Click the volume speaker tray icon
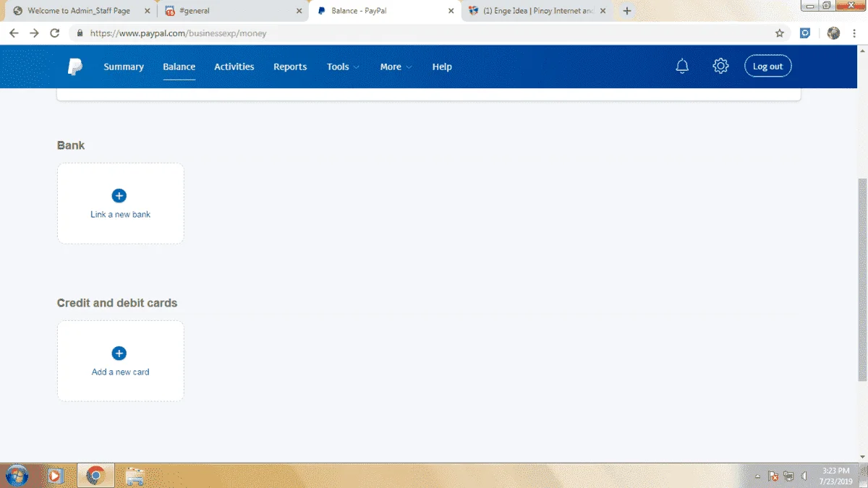 tap(804, 476)
